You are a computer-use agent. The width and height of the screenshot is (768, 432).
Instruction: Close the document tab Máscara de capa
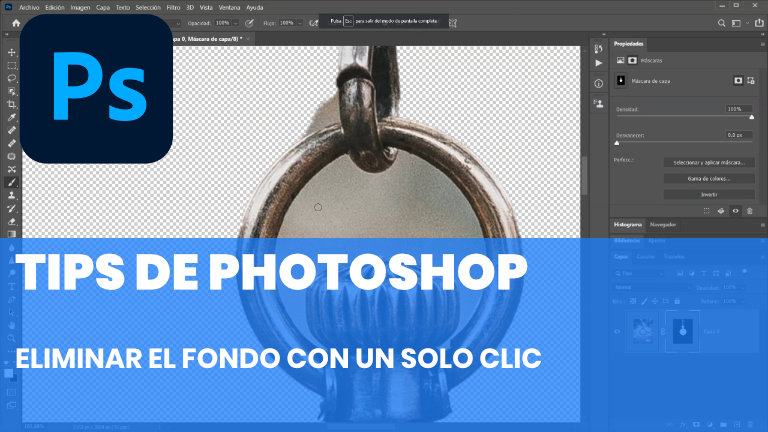249,39
